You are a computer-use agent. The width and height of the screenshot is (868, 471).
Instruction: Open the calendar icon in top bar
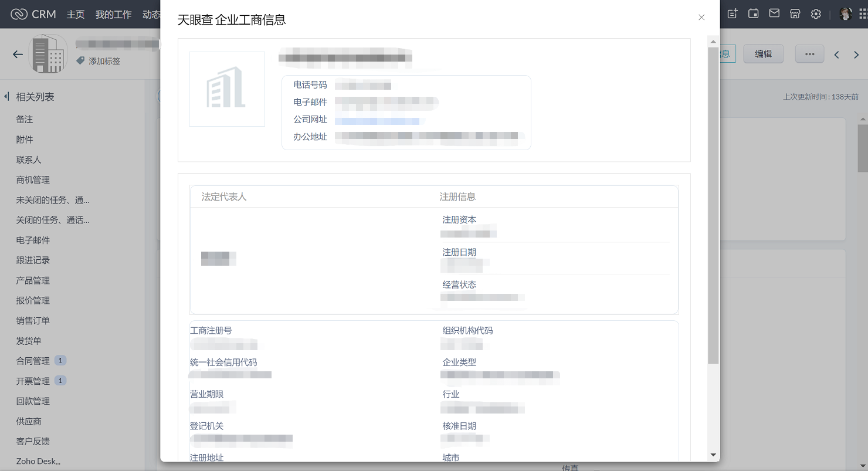tap(753, 14)
